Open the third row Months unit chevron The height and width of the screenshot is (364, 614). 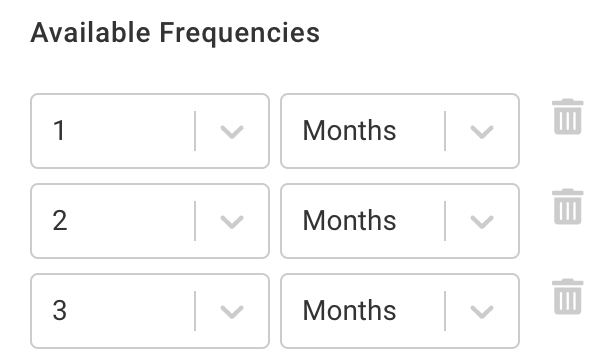[x=482, y=312]
